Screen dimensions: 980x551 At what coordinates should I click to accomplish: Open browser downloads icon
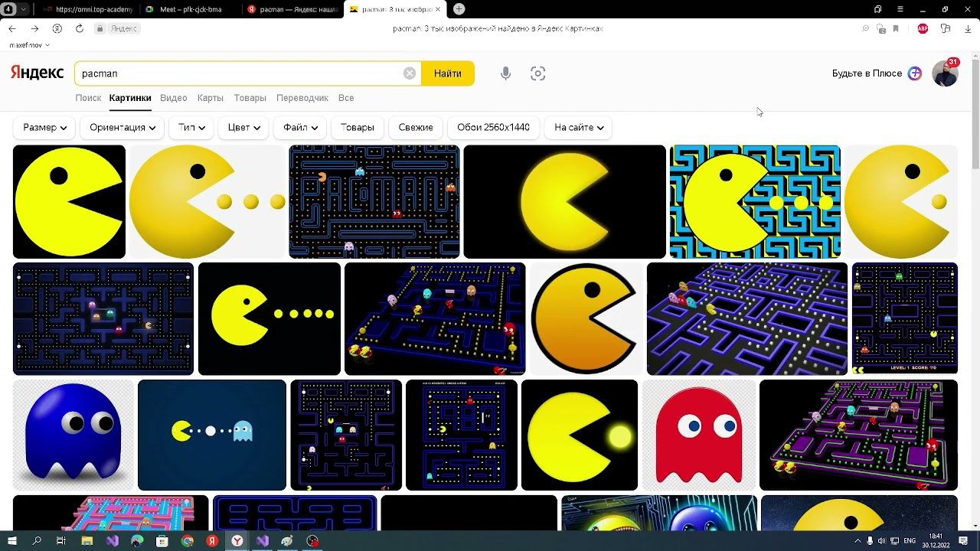point(968,28)
